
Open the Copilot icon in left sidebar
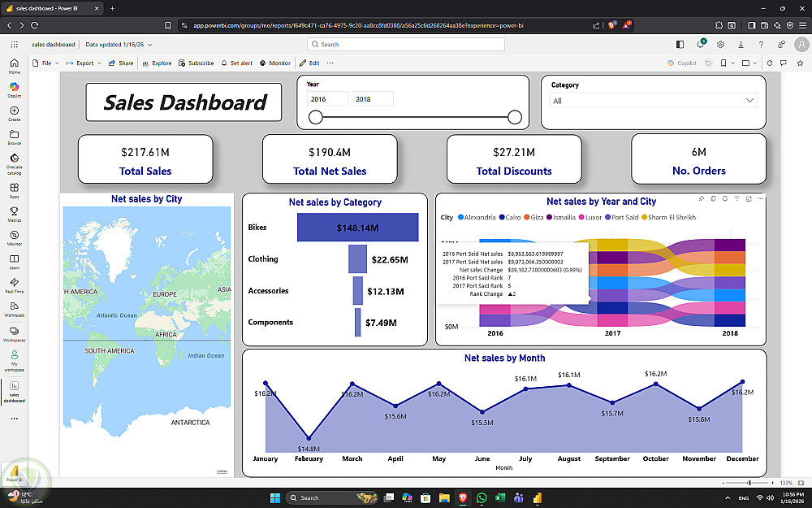point(14,89)
